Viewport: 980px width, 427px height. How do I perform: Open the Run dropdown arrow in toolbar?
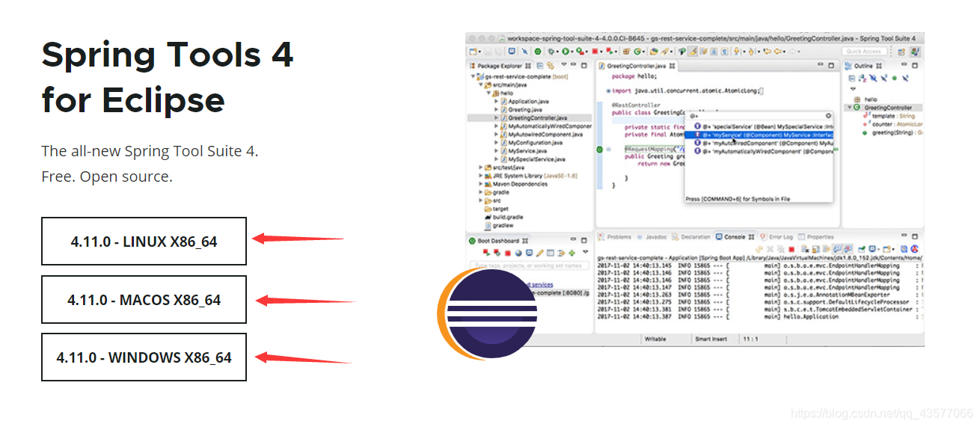click(x=572, y=52)
